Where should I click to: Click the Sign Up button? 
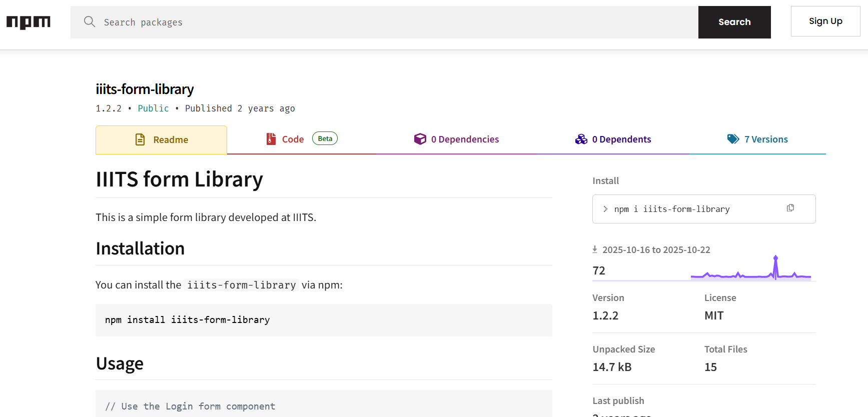pos(825,21)
